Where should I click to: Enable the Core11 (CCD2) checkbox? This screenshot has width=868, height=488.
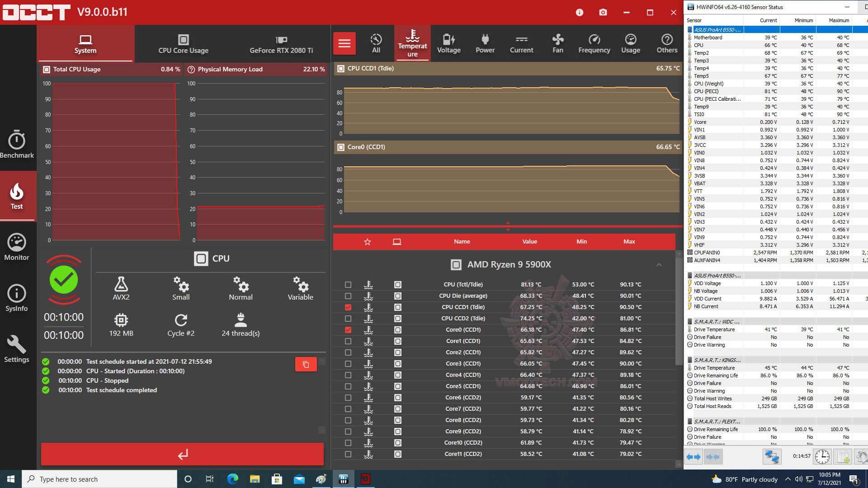[x=348, y=454]
